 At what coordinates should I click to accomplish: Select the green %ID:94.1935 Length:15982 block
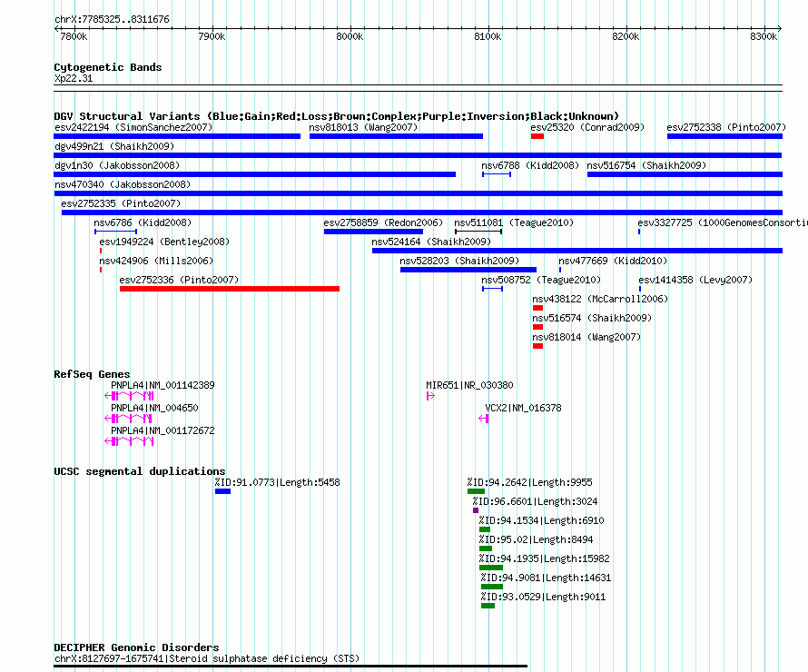coord(491,568)
